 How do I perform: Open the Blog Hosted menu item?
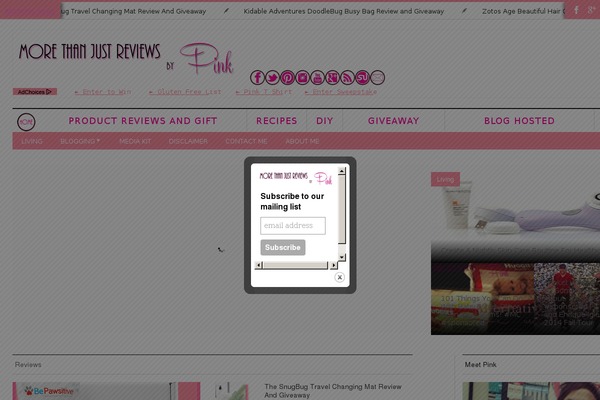point(519,121)
